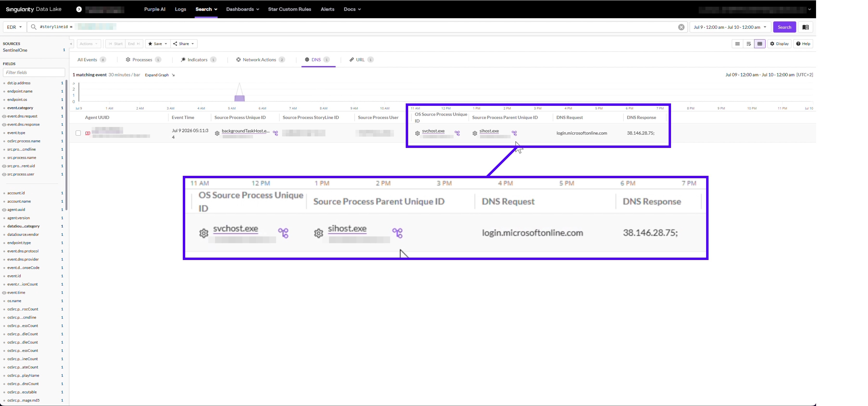Switch to All Events tab
The height and width of the screenshot is (406, 868).
tap(92, 60)
